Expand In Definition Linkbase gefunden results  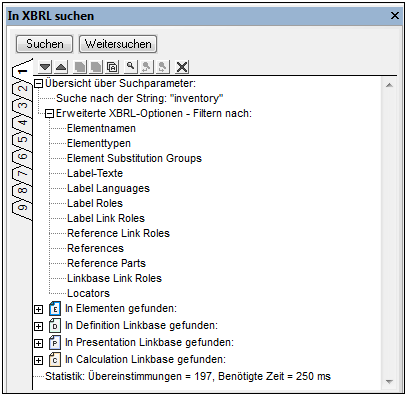click(x=39, y=326)
